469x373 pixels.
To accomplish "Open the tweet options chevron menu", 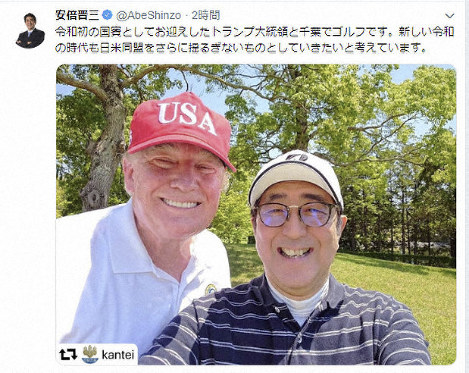I will point(450,16).
